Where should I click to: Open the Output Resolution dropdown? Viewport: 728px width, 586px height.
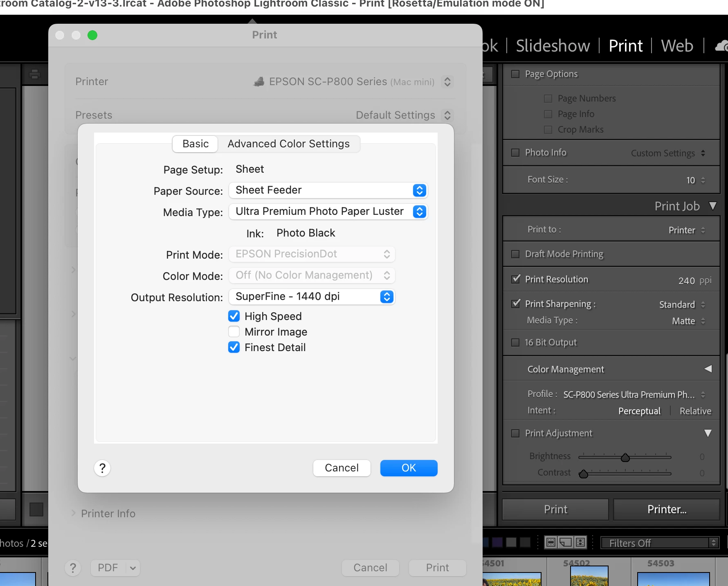(x=312, y=296)
